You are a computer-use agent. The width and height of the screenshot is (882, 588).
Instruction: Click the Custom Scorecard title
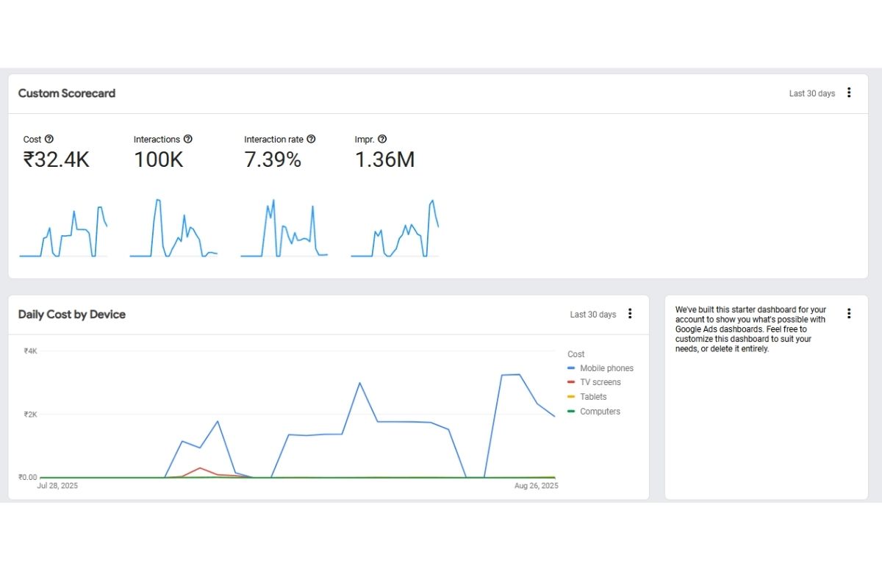point(67,93)
